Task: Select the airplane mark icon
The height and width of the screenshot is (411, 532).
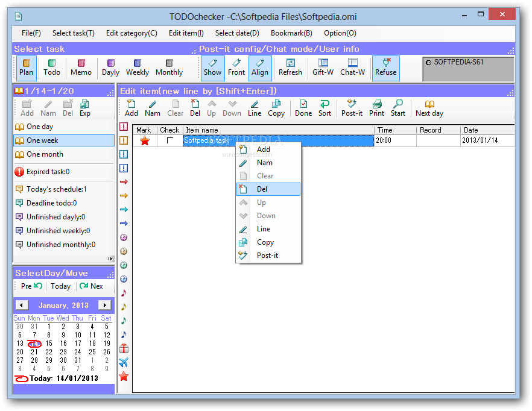Action: (124, 362)
